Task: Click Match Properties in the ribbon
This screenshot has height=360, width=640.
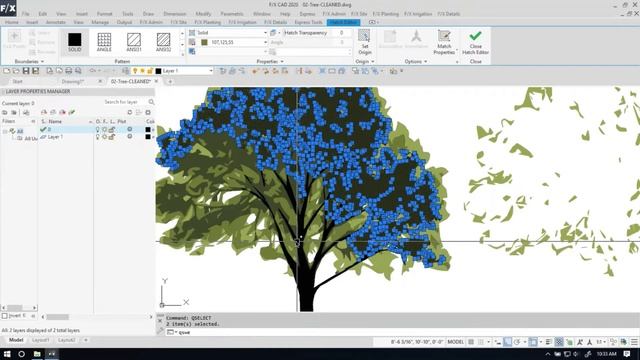Action: click(444, 42)
